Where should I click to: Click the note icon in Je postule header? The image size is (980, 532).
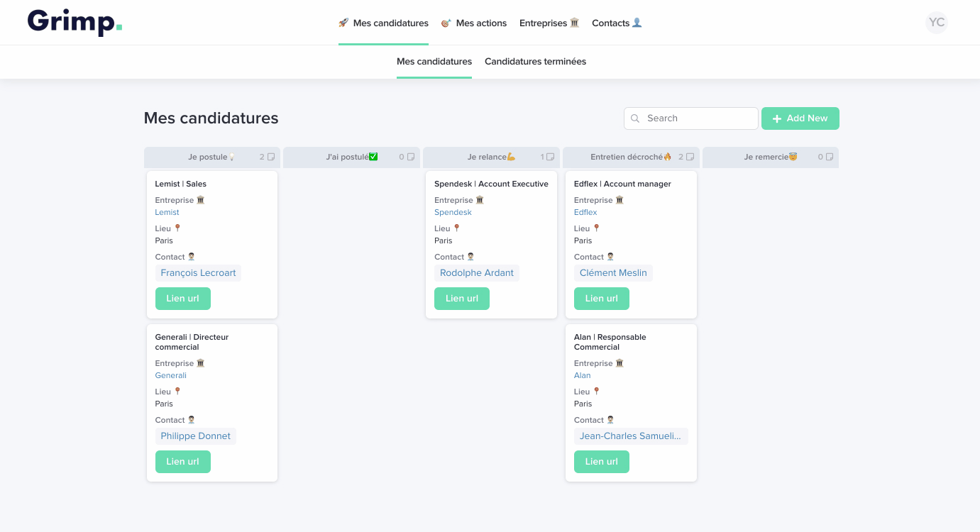click(x=271, y=157)
